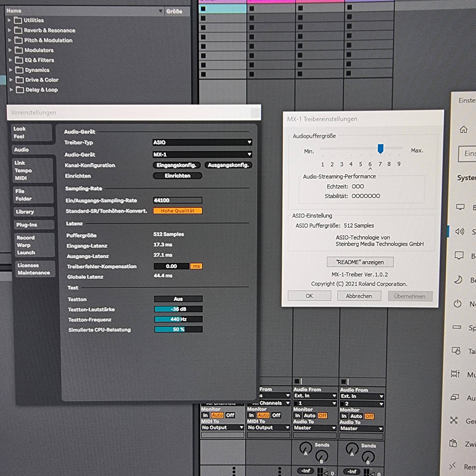This screenshot has width=476, height=476.
Task: Click the Delay & Loop folder icon
Action: tap(20, 90)
